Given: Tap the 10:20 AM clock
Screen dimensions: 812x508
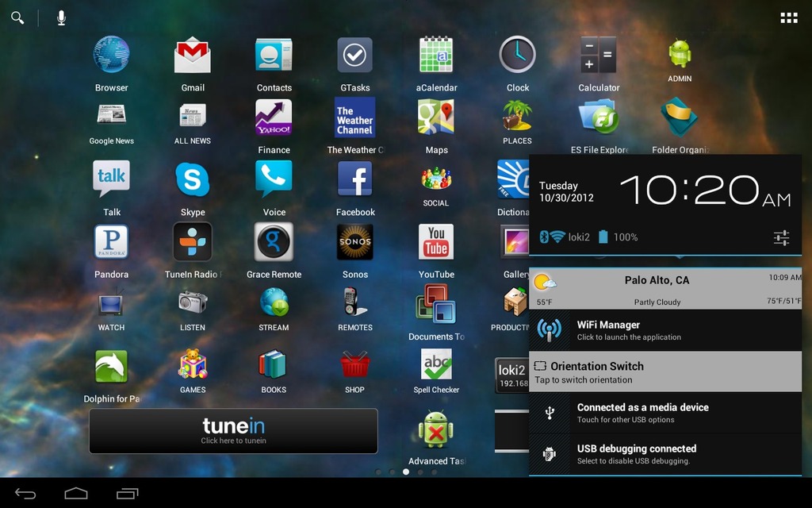Looking at the screenshot, I should [705, 190].
